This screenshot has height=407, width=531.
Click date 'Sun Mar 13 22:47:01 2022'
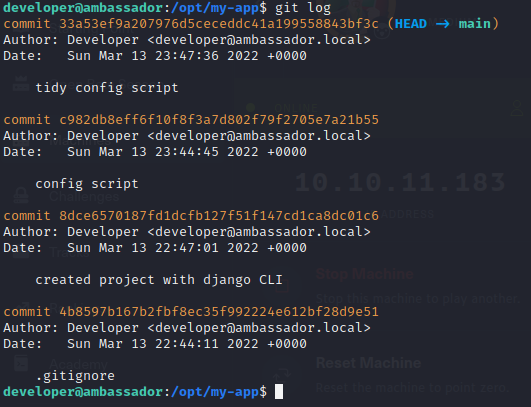pyautogui.click(x=163, y=248)
